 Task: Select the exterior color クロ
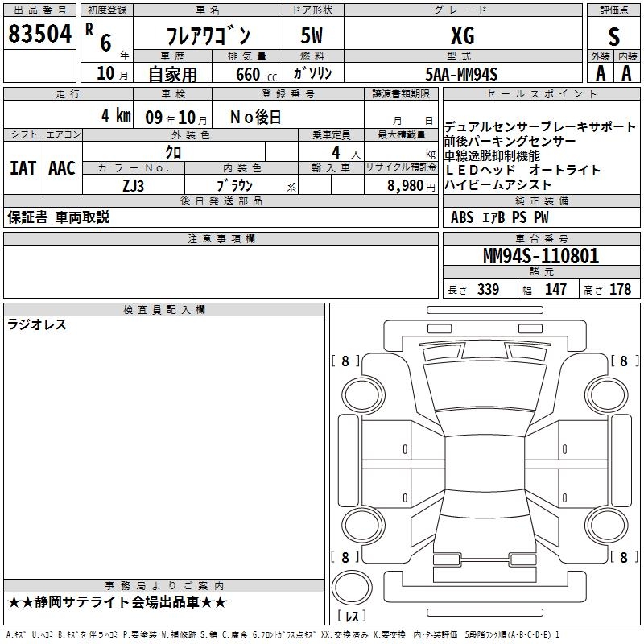tap(173, 152)
